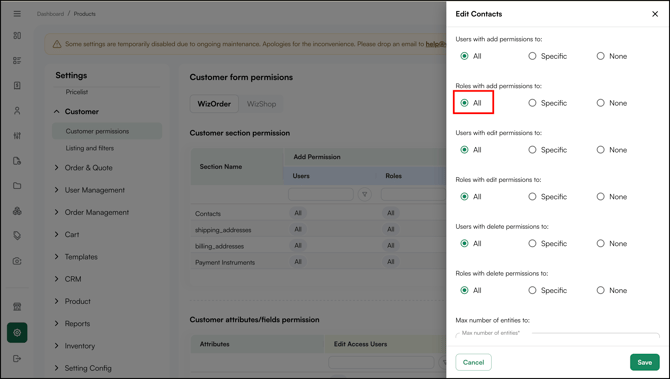The height and width of the screenshot is (379, 670).
Task: Open the stacked cubes icon in sidebar
Action: (17, 211)
